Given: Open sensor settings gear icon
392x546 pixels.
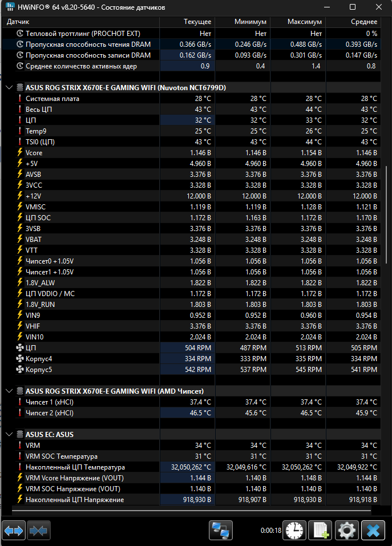Looking at the screenshot, I should 347,531.
